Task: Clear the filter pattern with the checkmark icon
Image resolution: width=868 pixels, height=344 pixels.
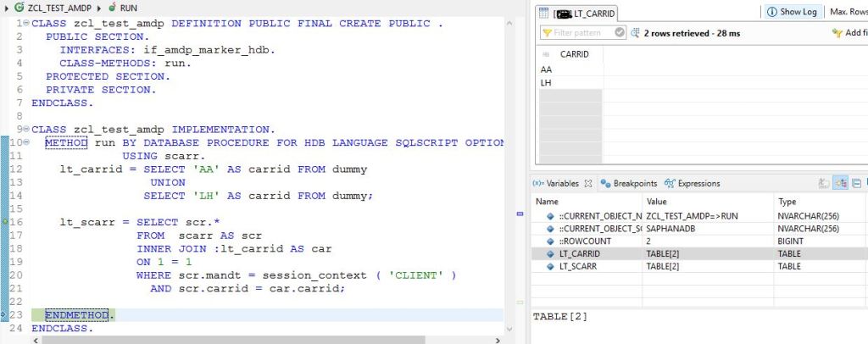Action: point(620,32)
